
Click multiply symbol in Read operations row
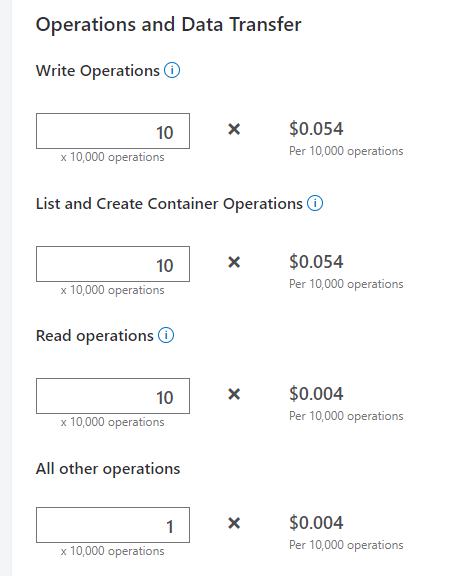click(x=234, y=394)
